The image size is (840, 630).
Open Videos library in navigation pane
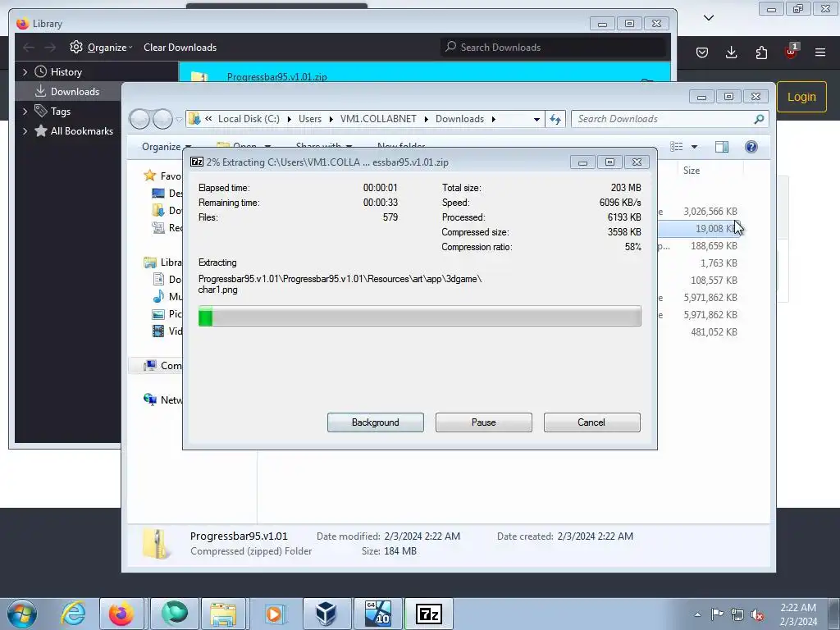(167, 331)
